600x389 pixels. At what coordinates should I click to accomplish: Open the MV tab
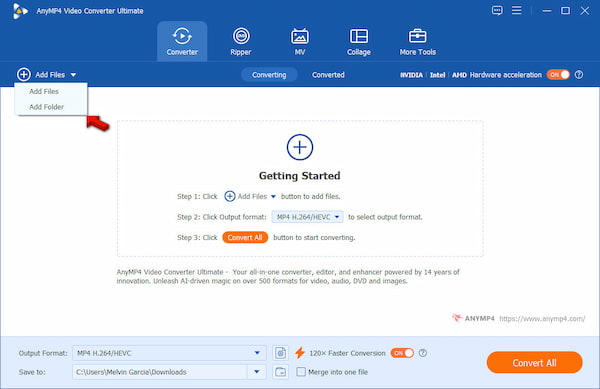point(300,41)
